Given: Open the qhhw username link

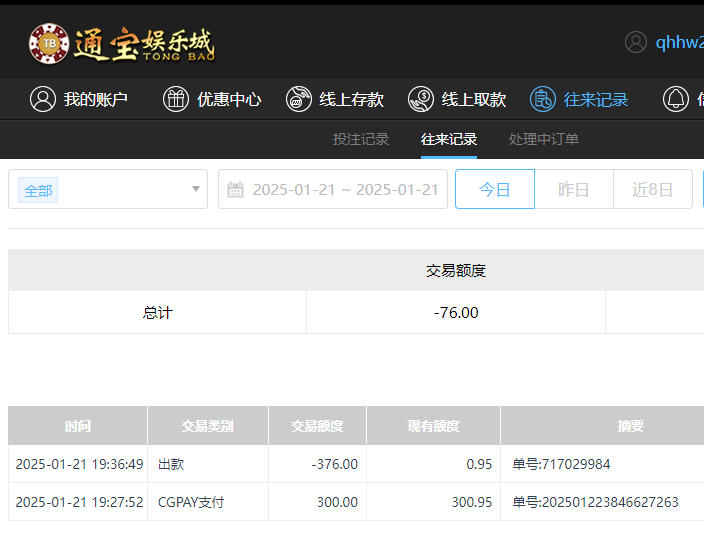Looking at the screenshot, I should 679,42.
